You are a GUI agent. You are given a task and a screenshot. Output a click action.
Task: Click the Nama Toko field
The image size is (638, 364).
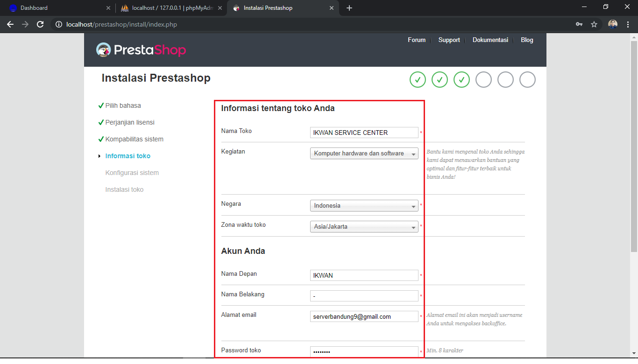pyautogui.click(x=364, y=133)
